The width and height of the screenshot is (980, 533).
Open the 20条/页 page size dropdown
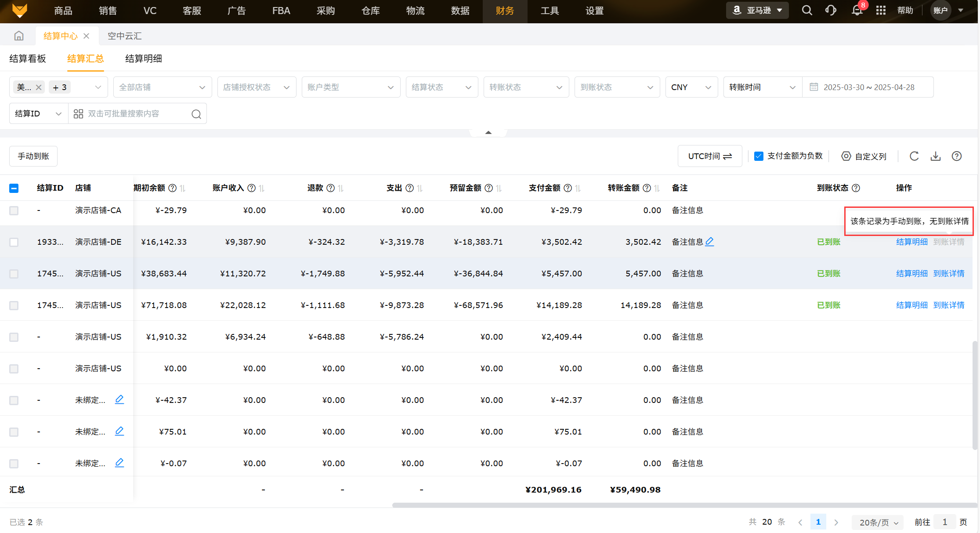tap(878, 522)
